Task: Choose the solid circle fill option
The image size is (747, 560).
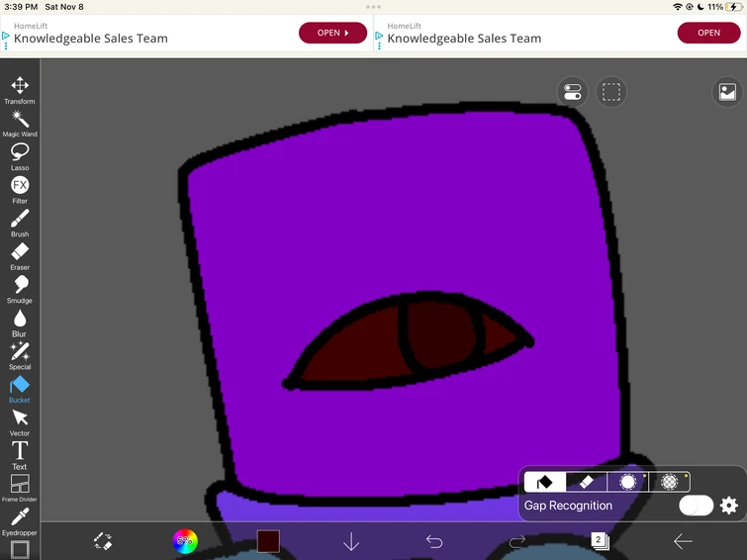Action: (628, 482)
